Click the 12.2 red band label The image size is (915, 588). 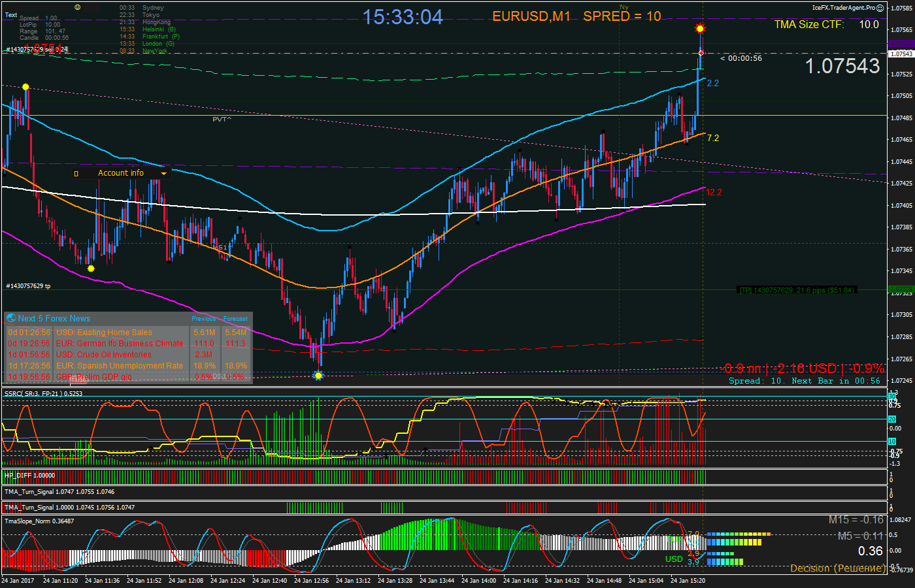714,192
